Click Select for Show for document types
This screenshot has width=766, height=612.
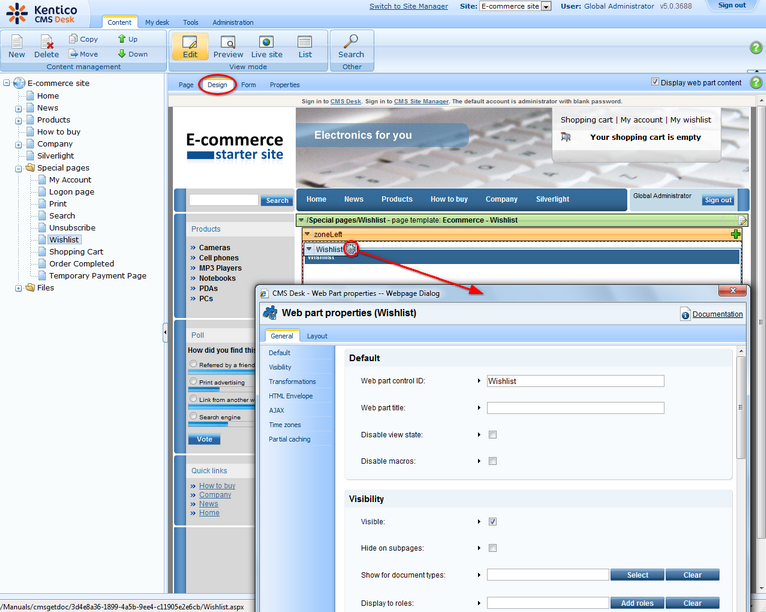click(637, 575)
